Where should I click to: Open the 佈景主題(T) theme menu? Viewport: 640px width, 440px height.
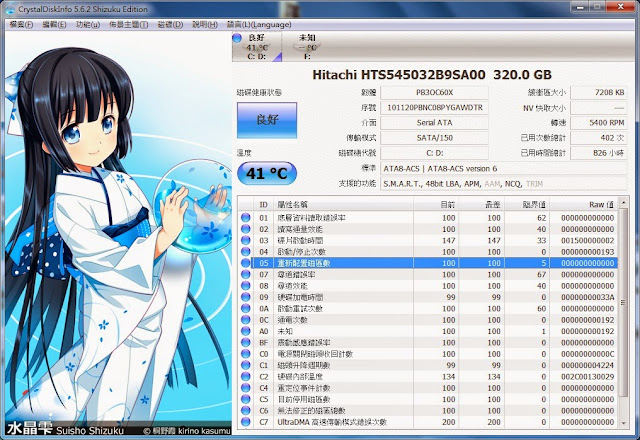[129, 24]
